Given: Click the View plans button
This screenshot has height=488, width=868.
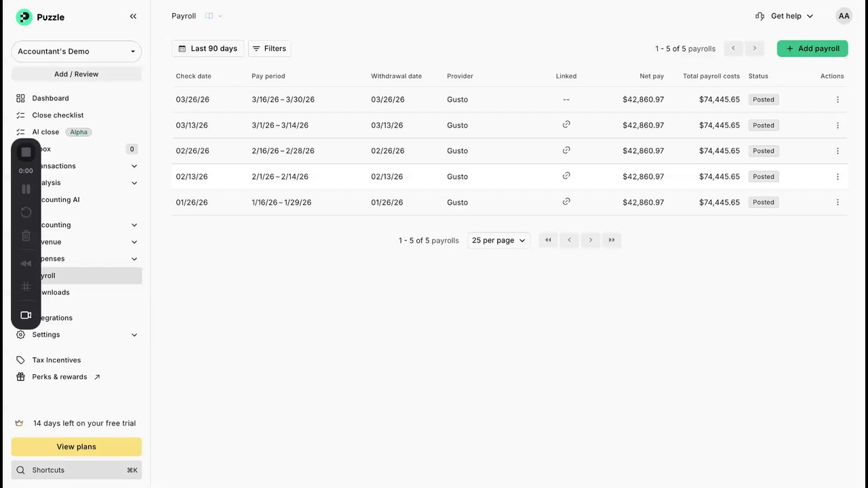Looking at the screenshot, I should pos(77,447).
